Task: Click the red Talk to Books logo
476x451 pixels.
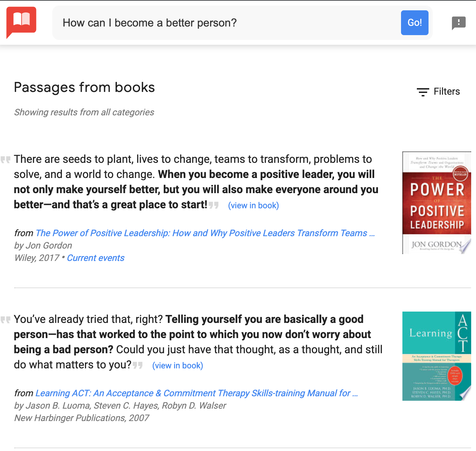Action: pyautogui.click(x=21, y=22)
